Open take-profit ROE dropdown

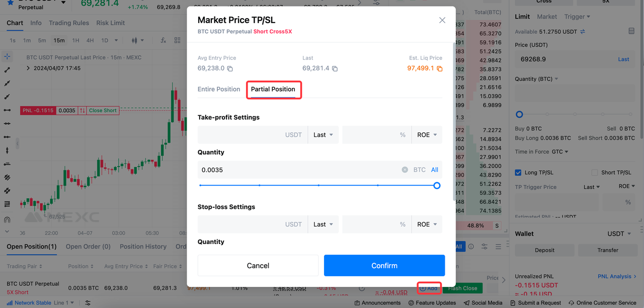(427, 135)
